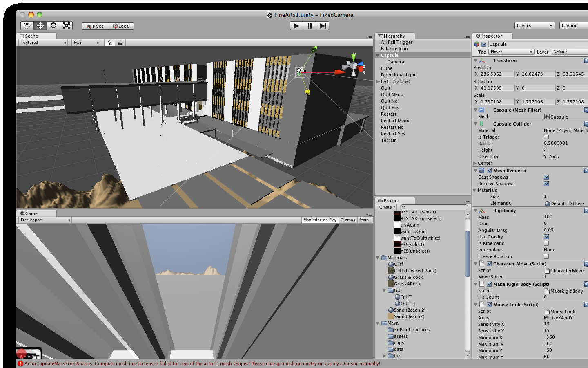The width and height of the screenshot is (588, 368).
Task: Click the Position X input field
Action: tap(497, 74)
